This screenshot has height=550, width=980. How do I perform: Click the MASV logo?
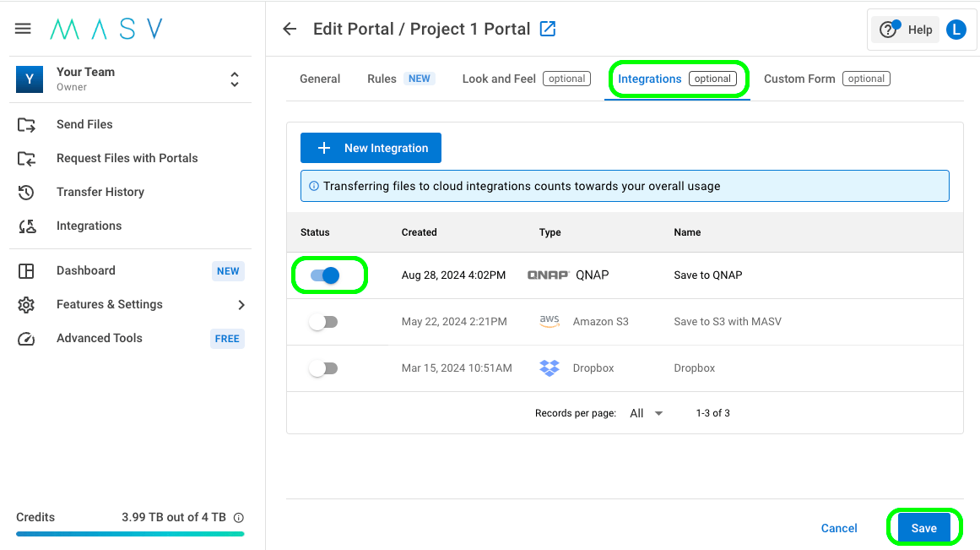106,28
